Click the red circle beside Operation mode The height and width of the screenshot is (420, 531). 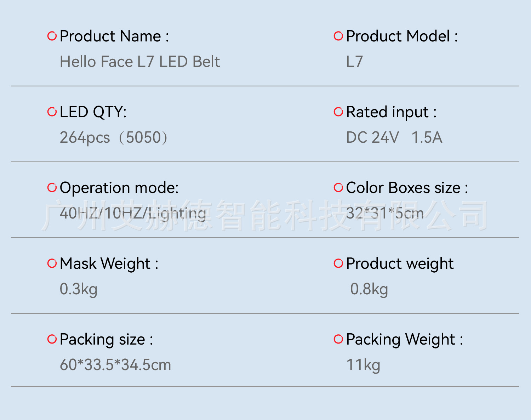coord(52,188)
